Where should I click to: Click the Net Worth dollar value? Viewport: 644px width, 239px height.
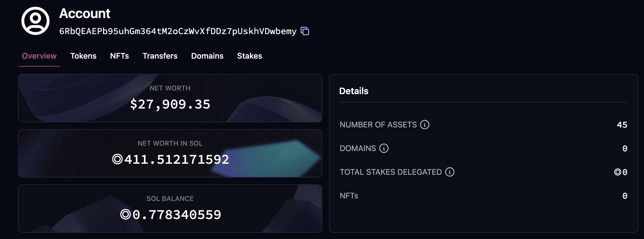170,104
